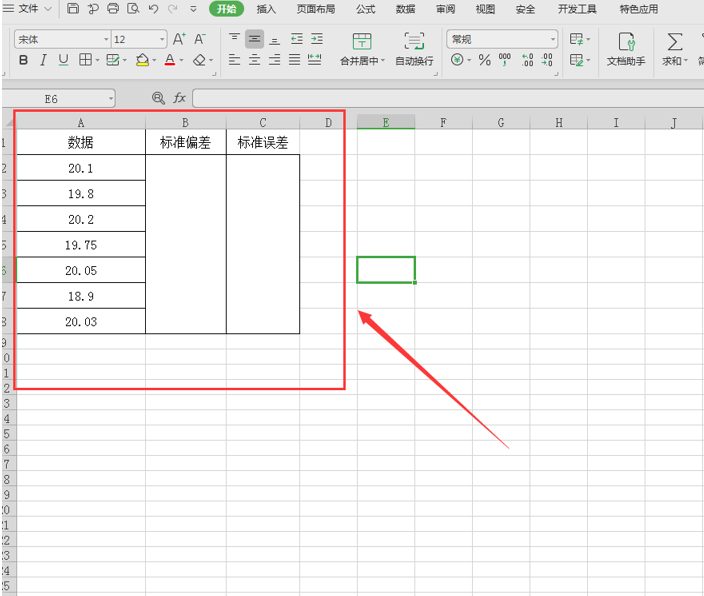
Task: Apply percent style format
Action: pyautogui.click(x=484, y=60)
